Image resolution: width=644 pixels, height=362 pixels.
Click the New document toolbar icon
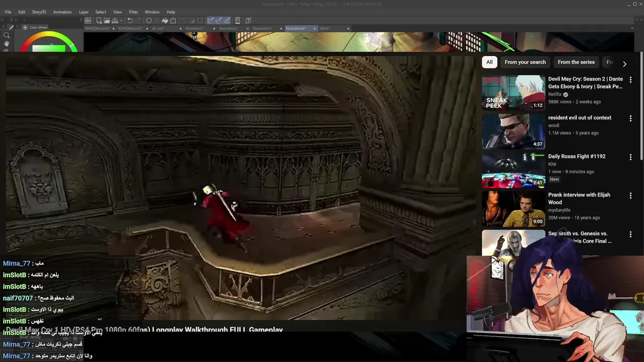point(99,21)
